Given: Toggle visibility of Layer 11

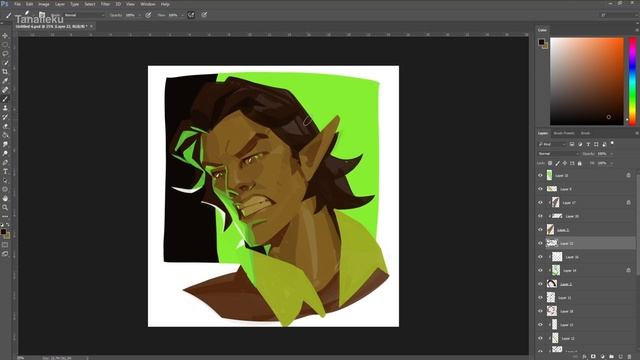Looking at the screenshot, I should click(x=540, y=298).
